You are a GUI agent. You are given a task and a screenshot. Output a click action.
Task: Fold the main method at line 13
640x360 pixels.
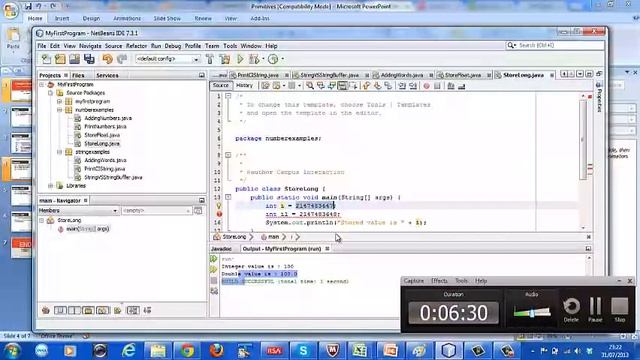click(x=228, y=197)
